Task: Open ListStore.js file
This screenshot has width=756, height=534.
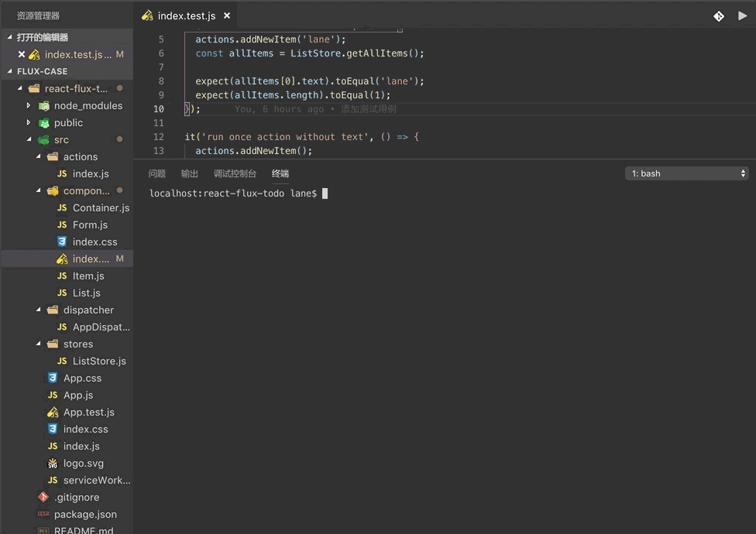Action: [x=99, y=361]
